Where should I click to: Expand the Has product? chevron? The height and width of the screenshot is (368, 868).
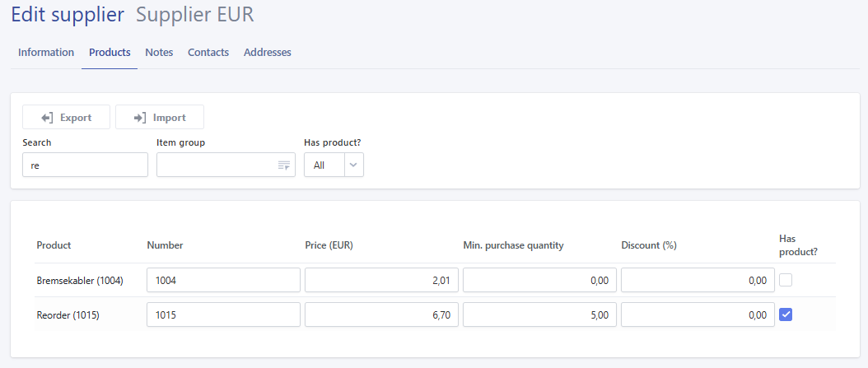(354, 165)
